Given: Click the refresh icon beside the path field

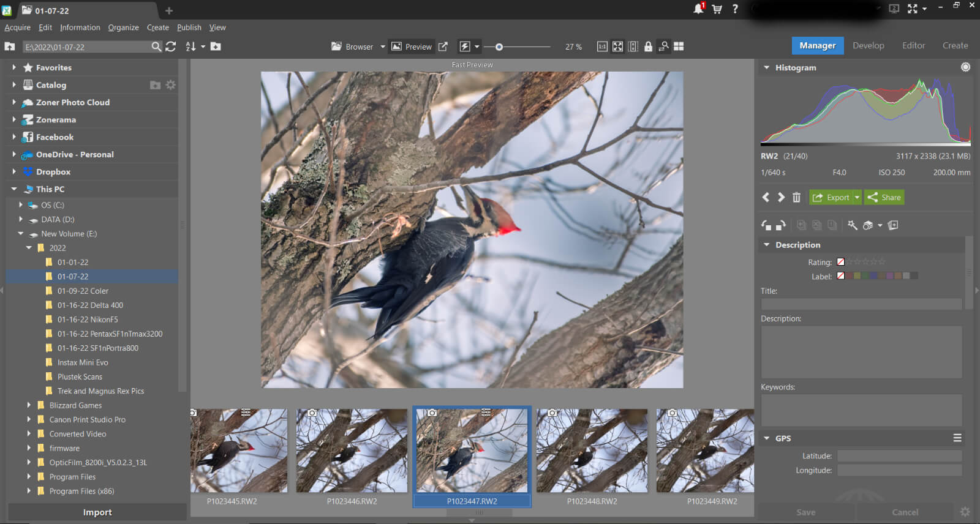Looking at the screenshot, I should (171, 47).
